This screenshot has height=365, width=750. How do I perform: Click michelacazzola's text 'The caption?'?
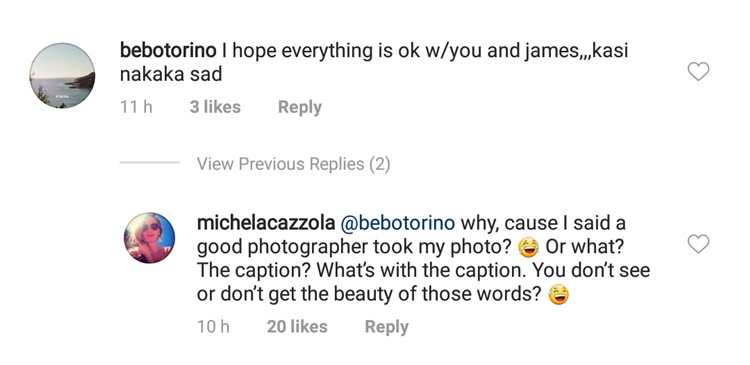(254, 271)
